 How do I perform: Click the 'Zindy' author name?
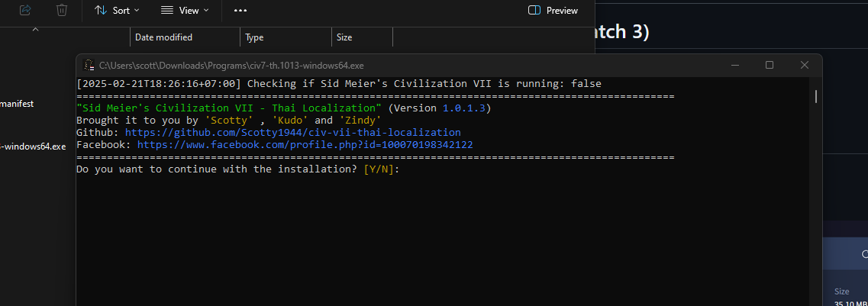tap(360, 121)
